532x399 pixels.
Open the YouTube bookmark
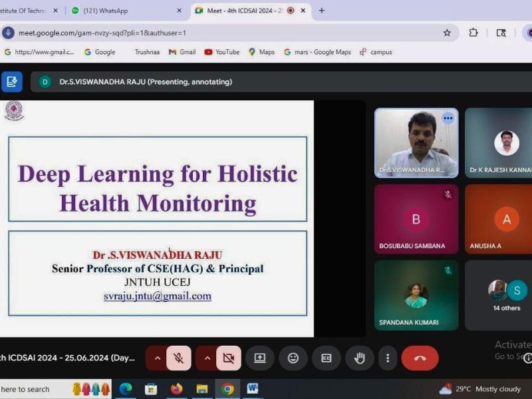click(221, 52)
